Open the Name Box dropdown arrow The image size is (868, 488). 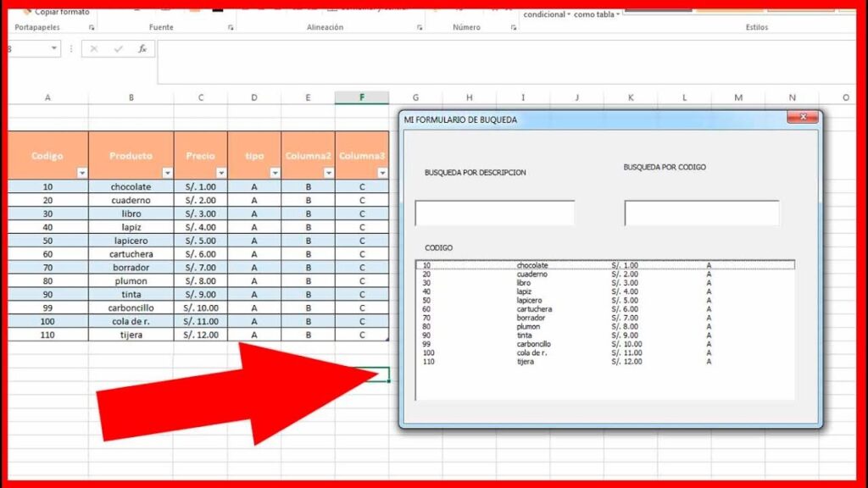click(53, 48)
